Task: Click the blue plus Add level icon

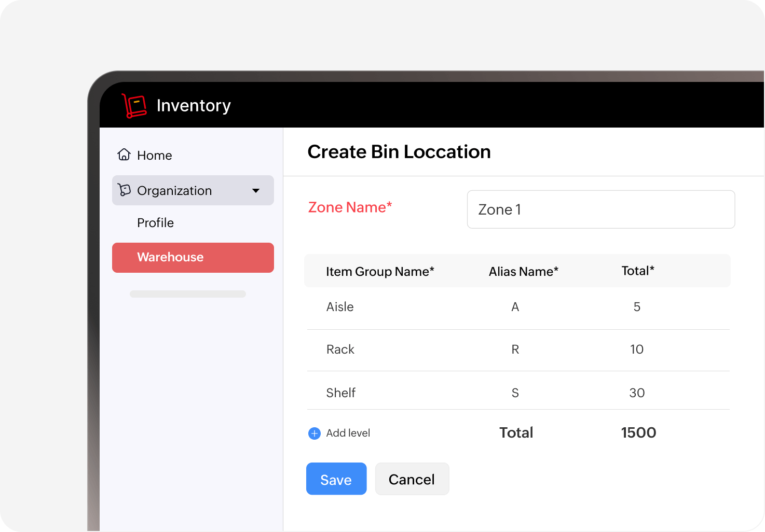Action: point(315,433)
